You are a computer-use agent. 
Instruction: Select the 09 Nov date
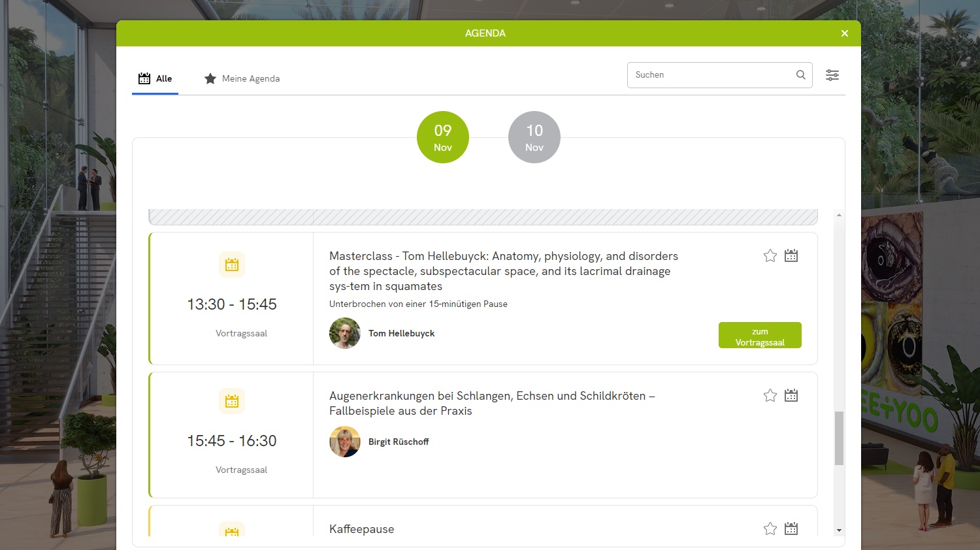(443, 137)
